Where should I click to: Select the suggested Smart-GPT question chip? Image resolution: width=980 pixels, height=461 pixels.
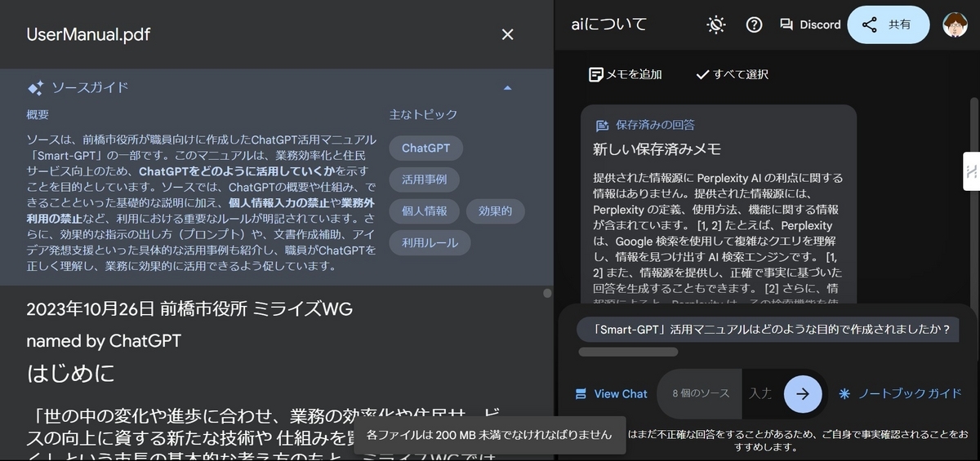point(767,330)
